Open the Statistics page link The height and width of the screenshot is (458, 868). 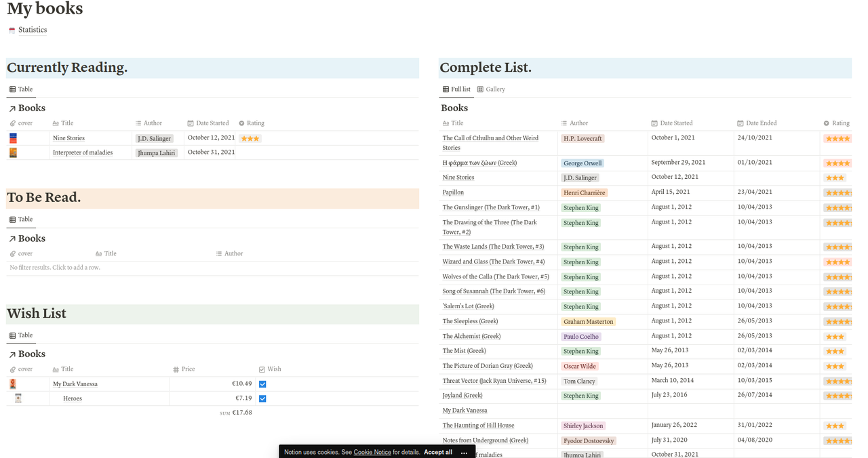(x=33, y=30)
